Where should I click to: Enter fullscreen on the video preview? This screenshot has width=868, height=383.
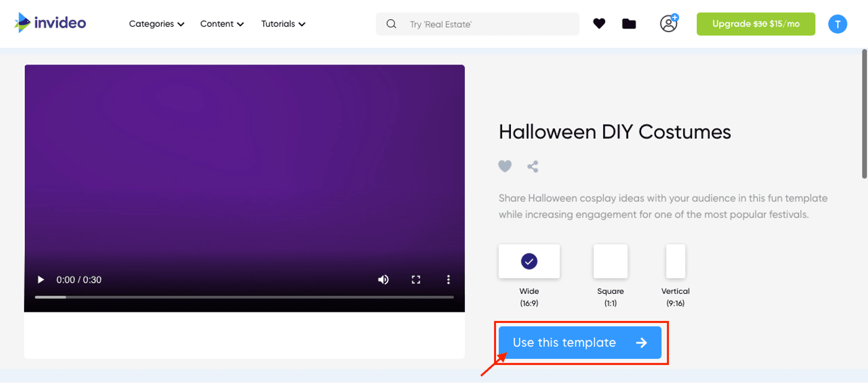415,280
